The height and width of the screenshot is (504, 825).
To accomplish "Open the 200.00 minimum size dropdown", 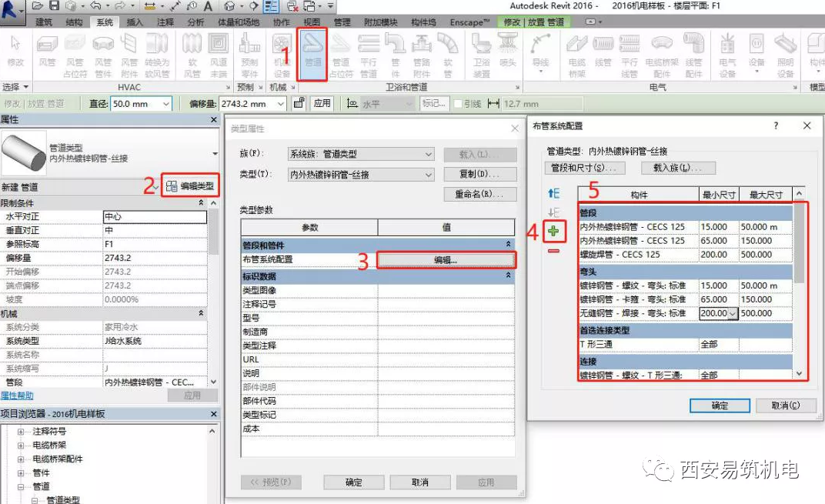I will [733, 313].
